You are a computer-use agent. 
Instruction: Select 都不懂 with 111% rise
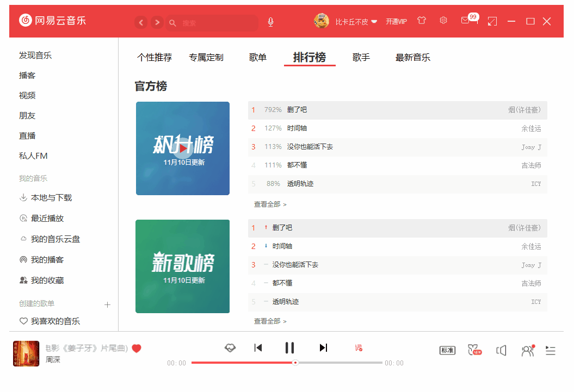[398, 165]
